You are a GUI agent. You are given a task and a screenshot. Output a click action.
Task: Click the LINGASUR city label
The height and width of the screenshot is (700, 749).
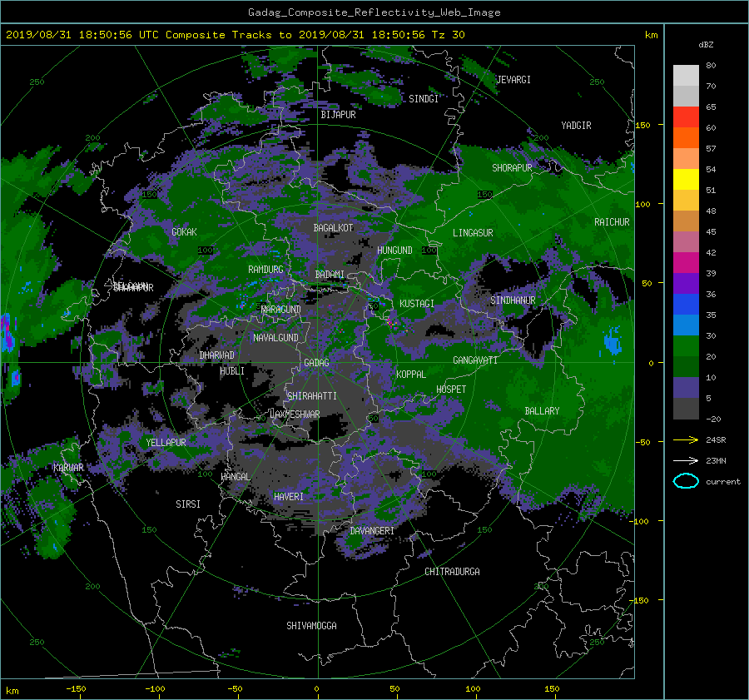(x=473, y=233)
